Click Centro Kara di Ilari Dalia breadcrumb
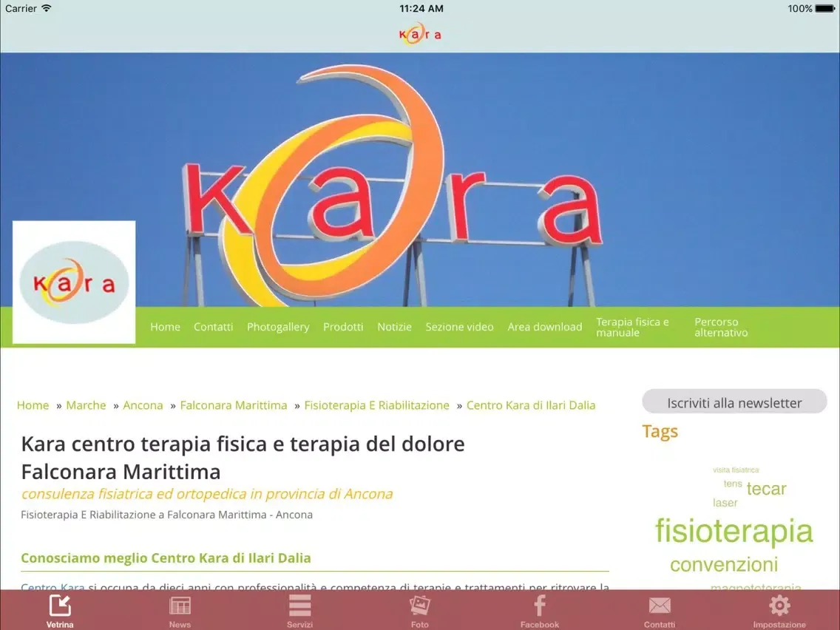The height and width of the screenshot is (630, 840). (x=531, y=405)
